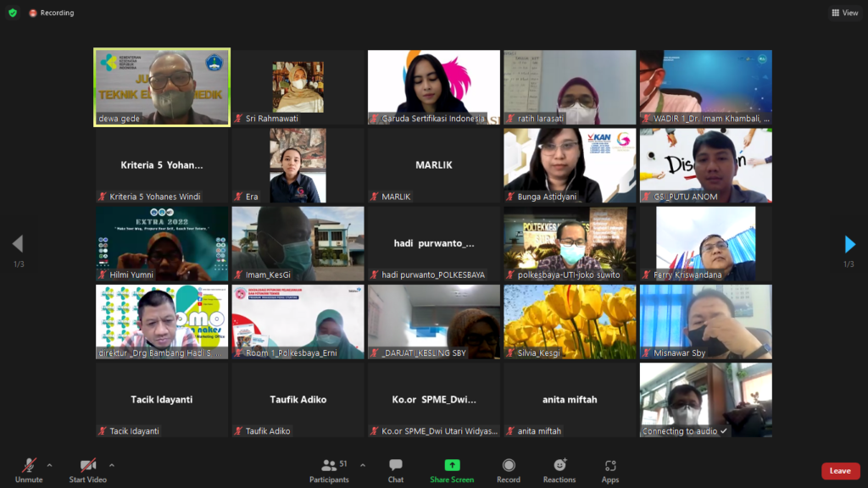Click the muted mic icon beside MARLIK label
This screenshot has height=488, width=868.
[x=375, y=197]
